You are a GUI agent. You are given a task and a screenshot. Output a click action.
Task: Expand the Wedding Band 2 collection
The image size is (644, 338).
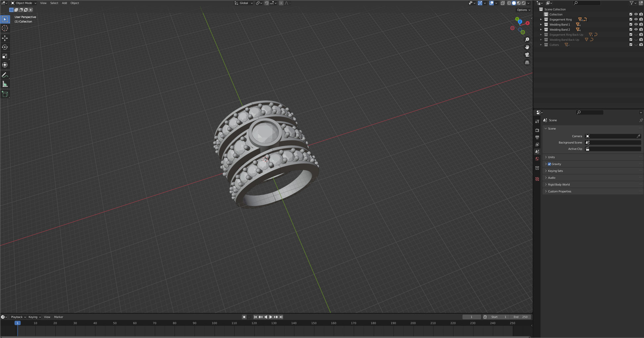tap(541, 29)
